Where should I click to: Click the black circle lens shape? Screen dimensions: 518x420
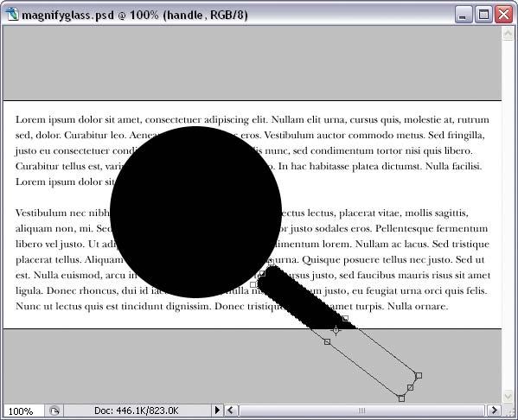195,212
